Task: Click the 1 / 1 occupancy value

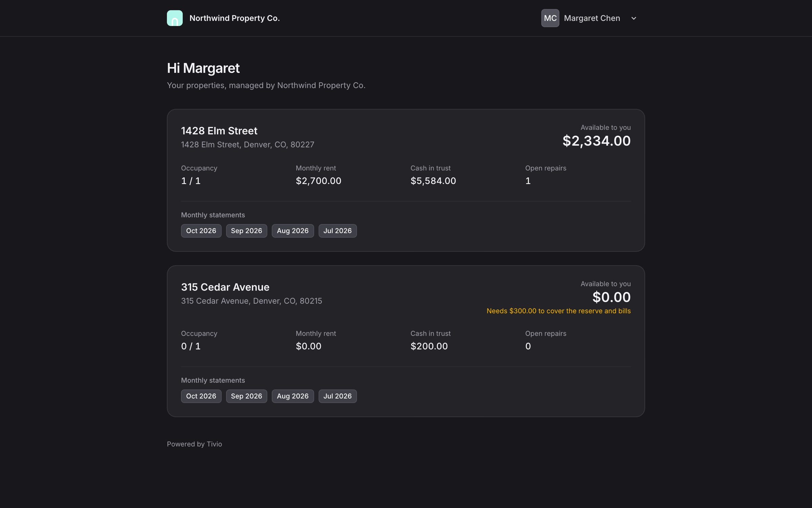Action: pyautogui.click(x=191, y=181)
